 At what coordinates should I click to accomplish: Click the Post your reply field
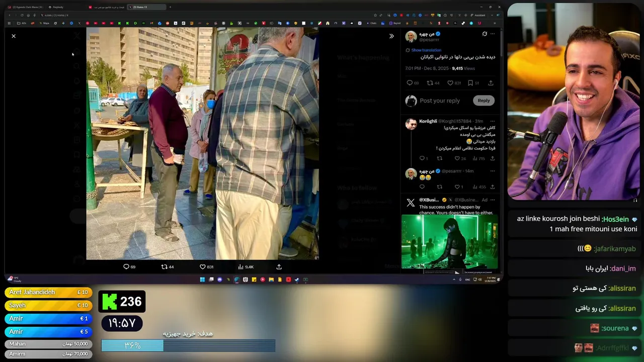click(x=440, y=101)
